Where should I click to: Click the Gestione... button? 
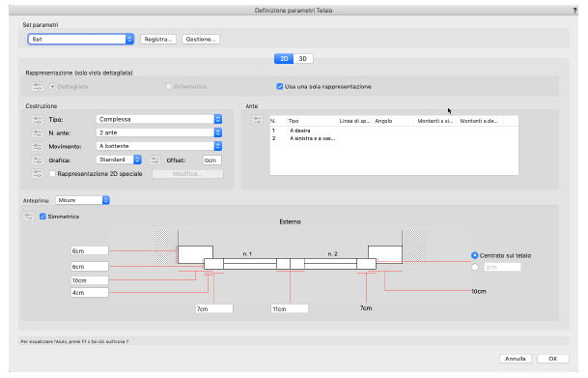click(201, 39)
